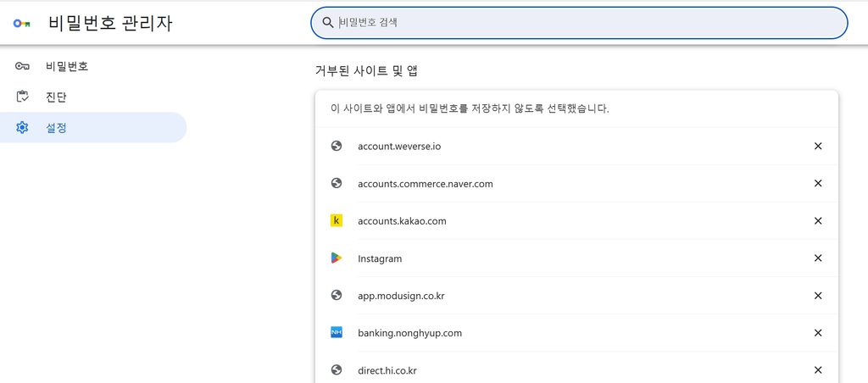Remove accounts.commerce.naver.com from declined list
The width and height of the screenshot is (868, 383).
tap(818, 183)
